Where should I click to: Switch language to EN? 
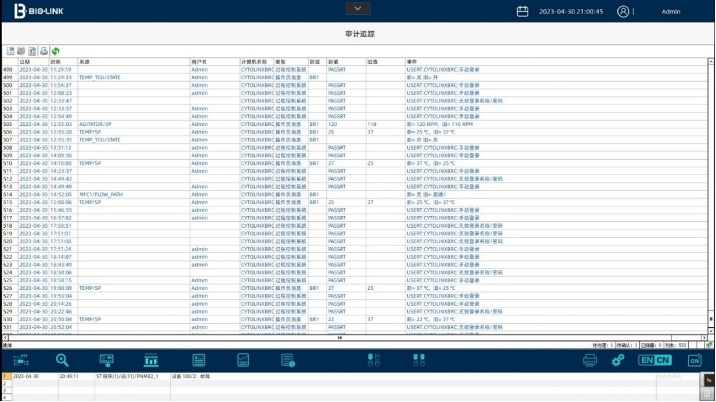pos(646,360)
